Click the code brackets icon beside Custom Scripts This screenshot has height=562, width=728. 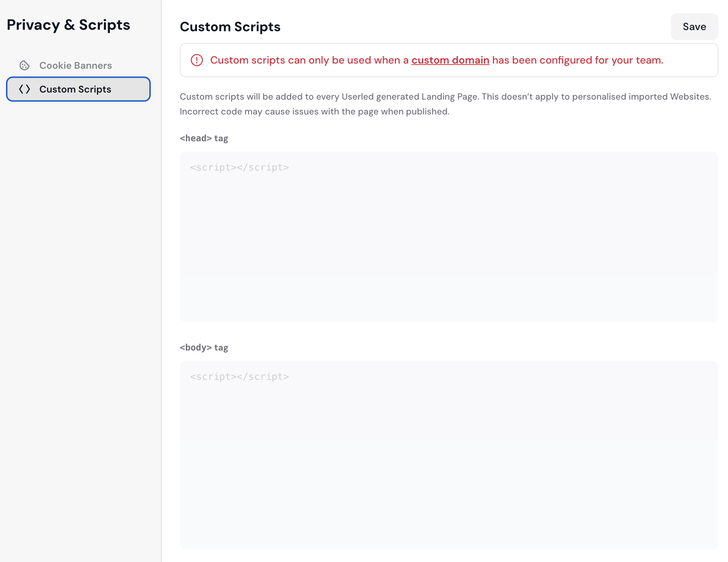click(x=25, y=89)
